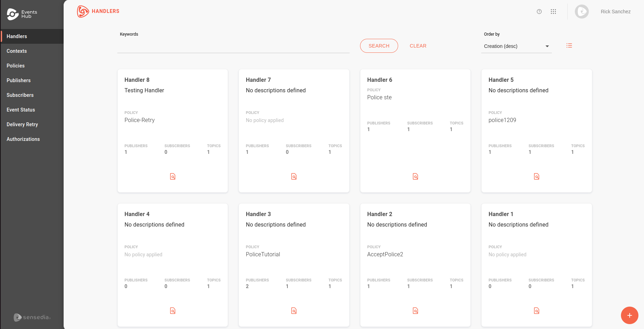Viewport: 644px width, 329px height.
Task: Click CLEAR to reset the search
Action: pos(418,46)
